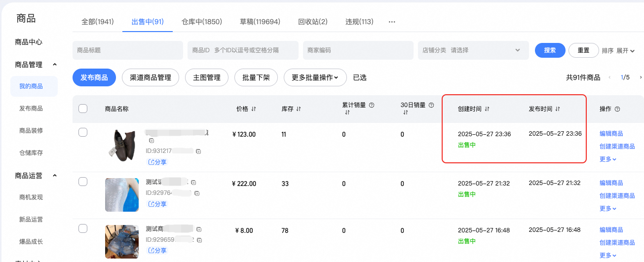Click the blue 搜索 button
Viewport: 644px width, 262px height.
pos(550,50)
